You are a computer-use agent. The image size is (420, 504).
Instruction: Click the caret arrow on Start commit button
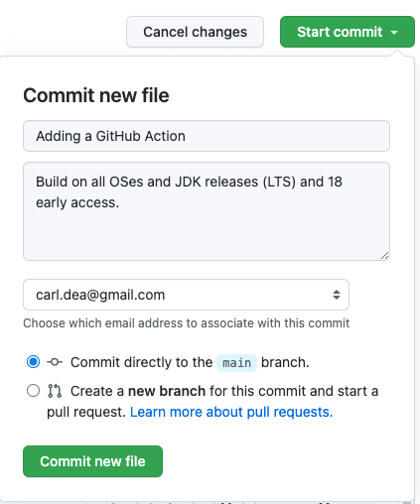[394, 33]
